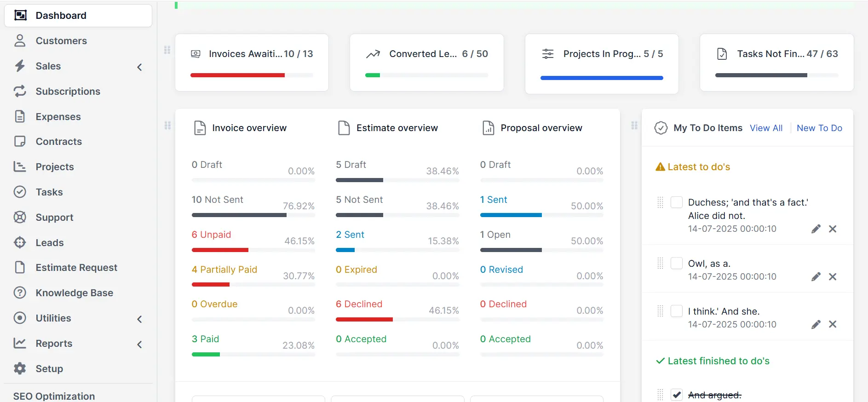Edit the 'Duchess; and that's a fact' to-do
The height and width of the screenshot is (402, 868).
[816, 229]
